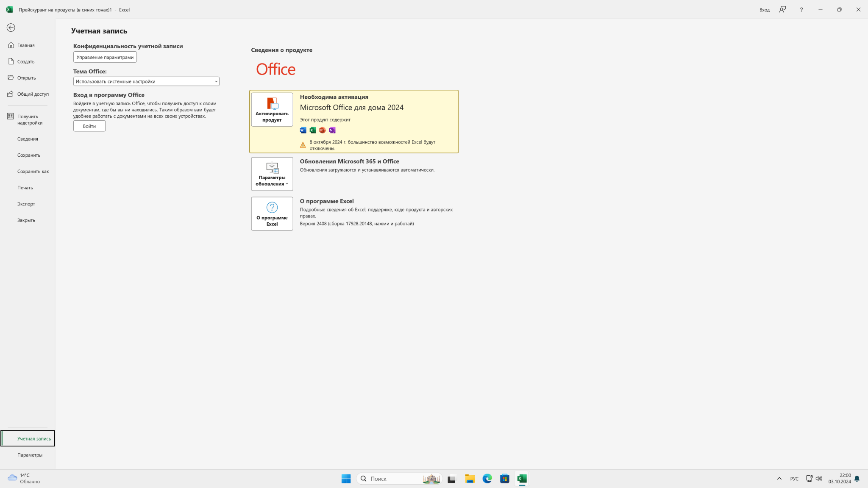The image size is (868, 488).
Task: Go to the Print menu item
Action: [25, 188]
